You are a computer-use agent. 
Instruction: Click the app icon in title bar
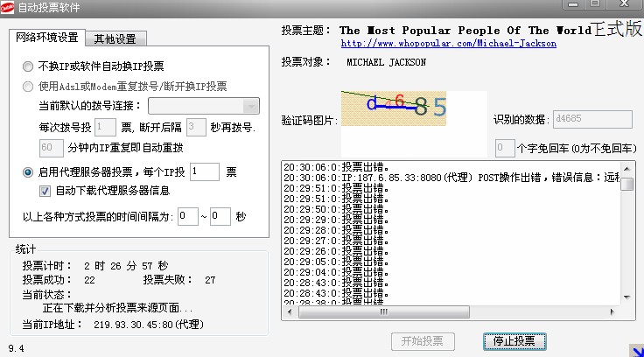coord(7,7)
